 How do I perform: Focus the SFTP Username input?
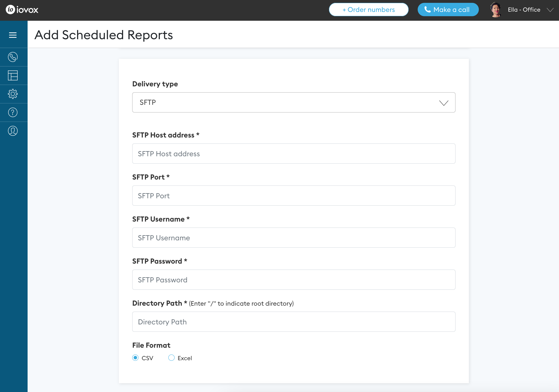click(x=294, y=238)
